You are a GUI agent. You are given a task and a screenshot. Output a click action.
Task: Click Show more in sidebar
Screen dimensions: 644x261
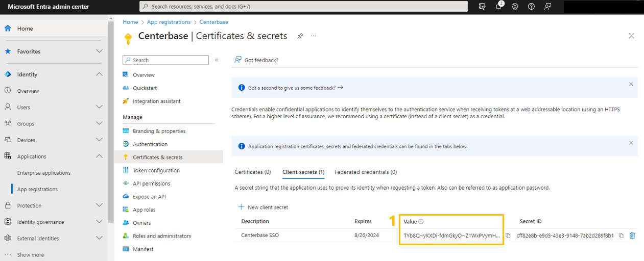[x=31, y=255]
